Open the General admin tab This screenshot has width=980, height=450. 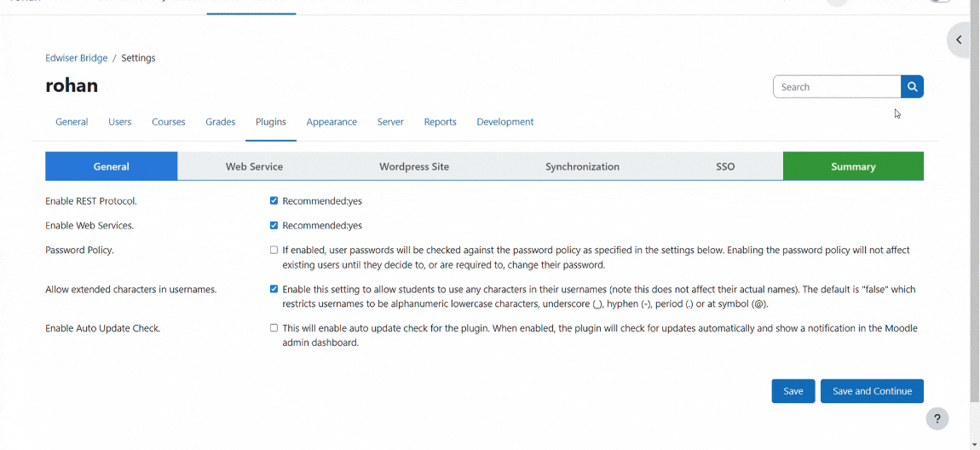click(72, 122)
